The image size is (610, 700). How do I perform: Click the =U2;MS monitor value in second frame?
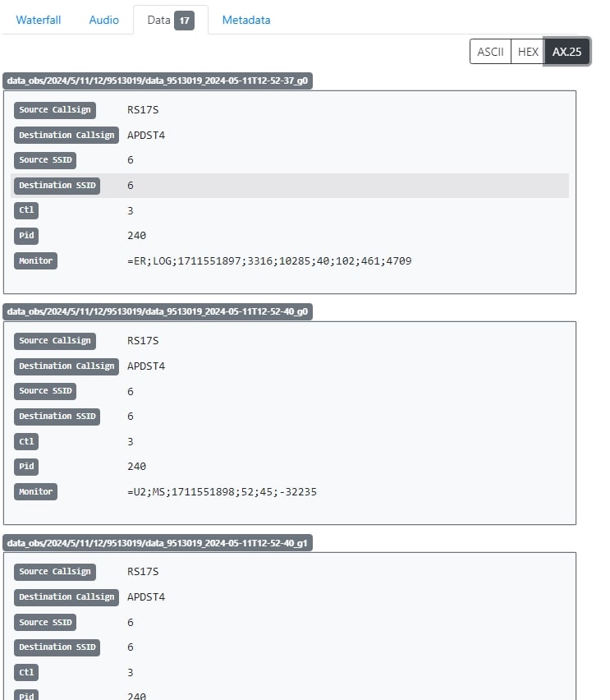pyautogui.click(x=222, y=492)
